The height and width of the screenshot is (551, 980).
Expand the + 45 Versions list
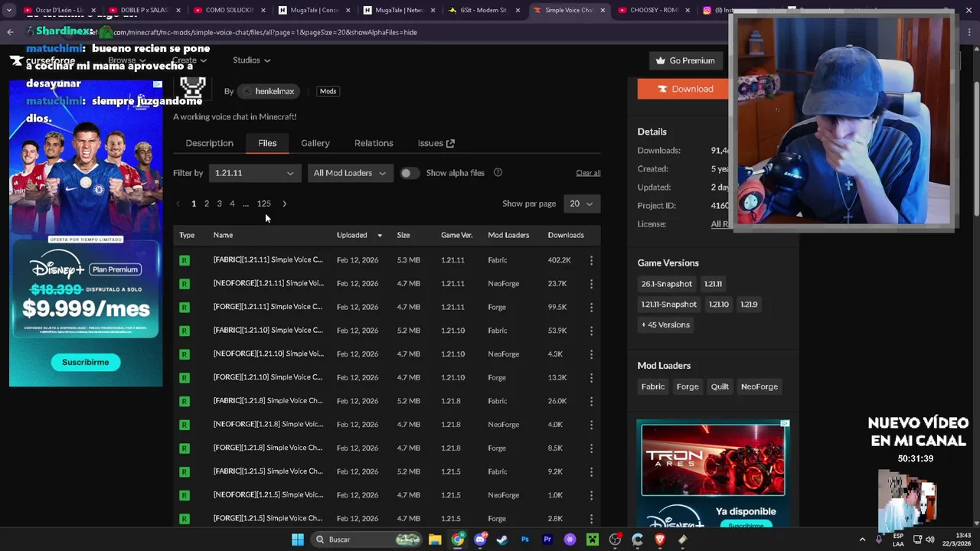(x=666, y=324)
